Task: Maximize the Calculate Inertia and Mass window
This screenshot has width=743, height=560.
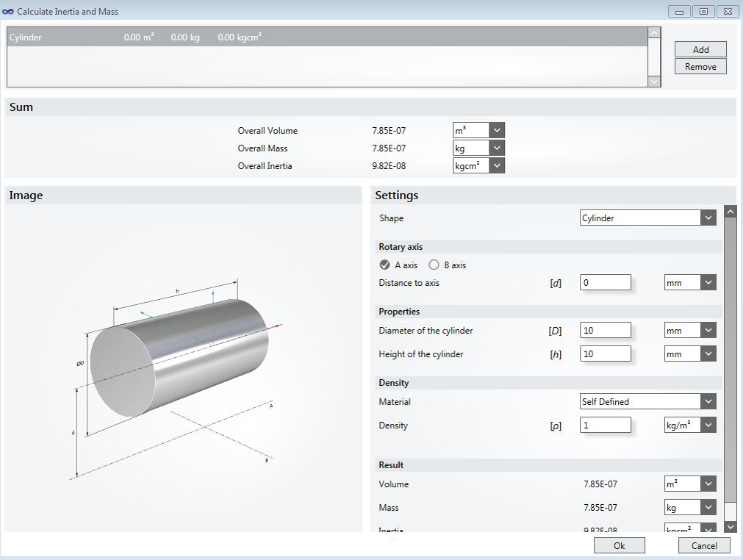Action: click(x=703, y=11)
